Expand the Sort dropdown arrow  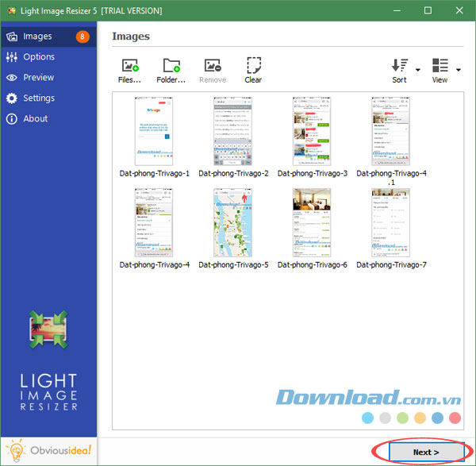[418, 70]
